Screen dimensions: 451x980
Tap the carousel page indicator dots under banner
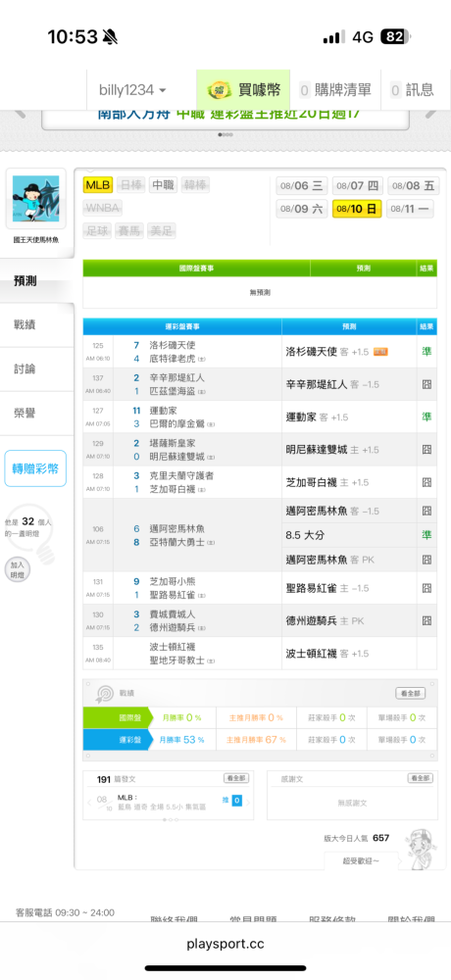coord(225,134)
